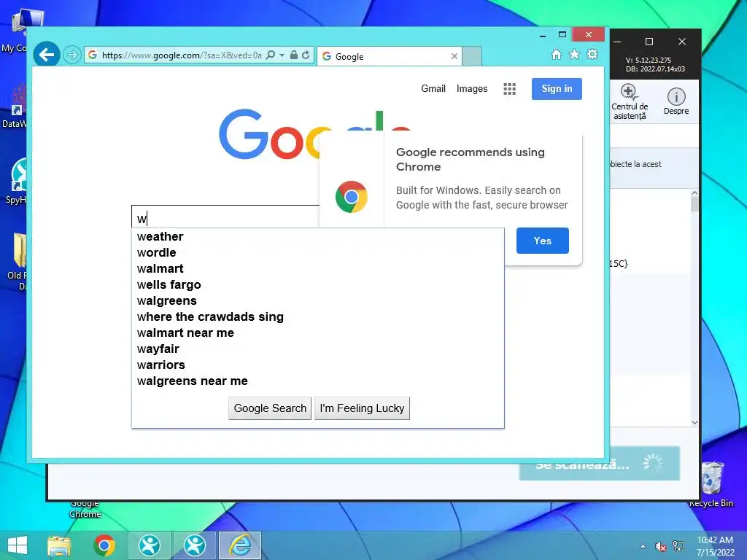Choose 'where the crawdads sing' suggestion
Screen dimensions: 747x560
tap(318, 316)
